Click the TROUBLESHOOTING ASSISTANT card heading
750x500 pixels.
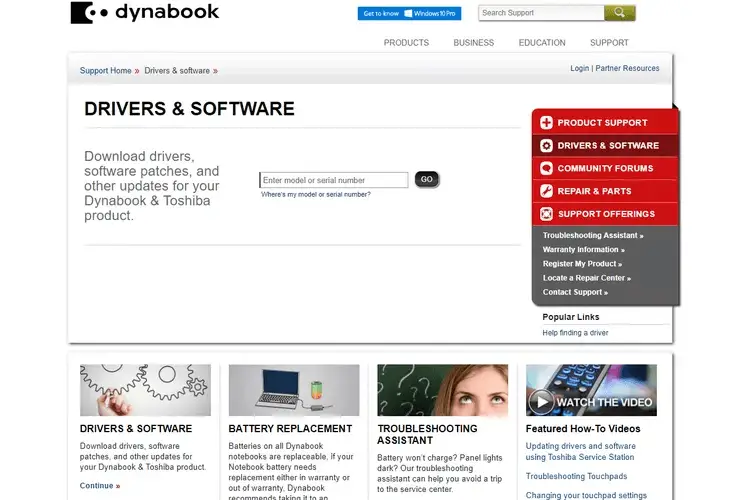click(427, 434)
